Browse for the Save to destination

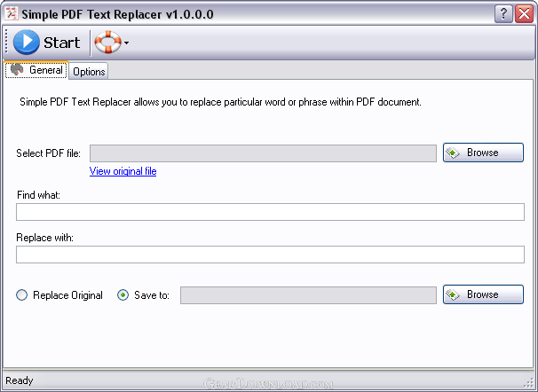tap(483, 294)
